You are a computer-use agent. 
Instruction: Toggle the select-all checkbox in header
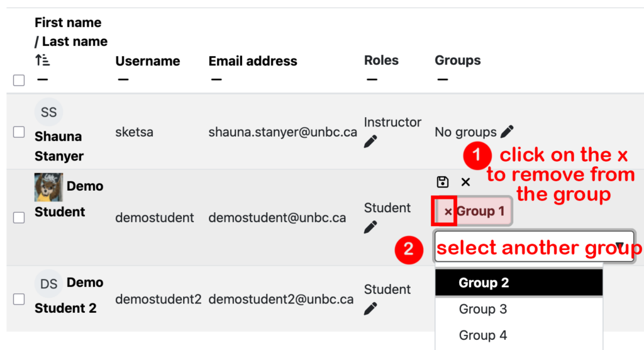tap(19, 80)
